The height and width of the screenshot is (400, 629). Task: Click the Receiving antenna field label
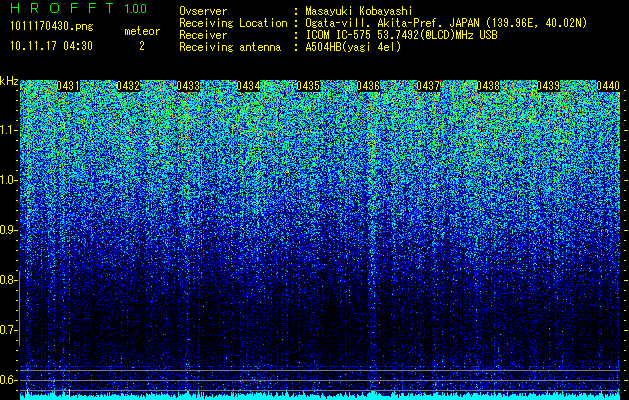230,47
